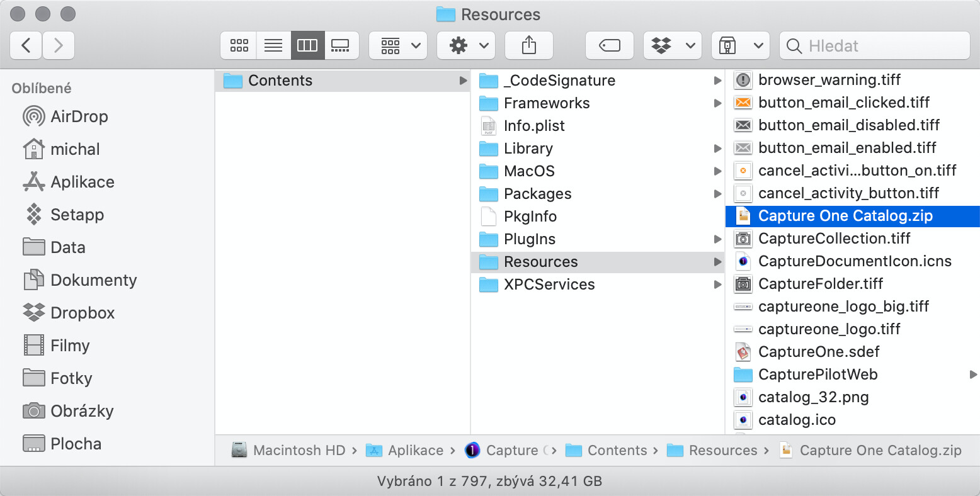This screenshot has height=496, width=980.
Task: Select captureone_logo.tiff file
Action: point(853,329)
